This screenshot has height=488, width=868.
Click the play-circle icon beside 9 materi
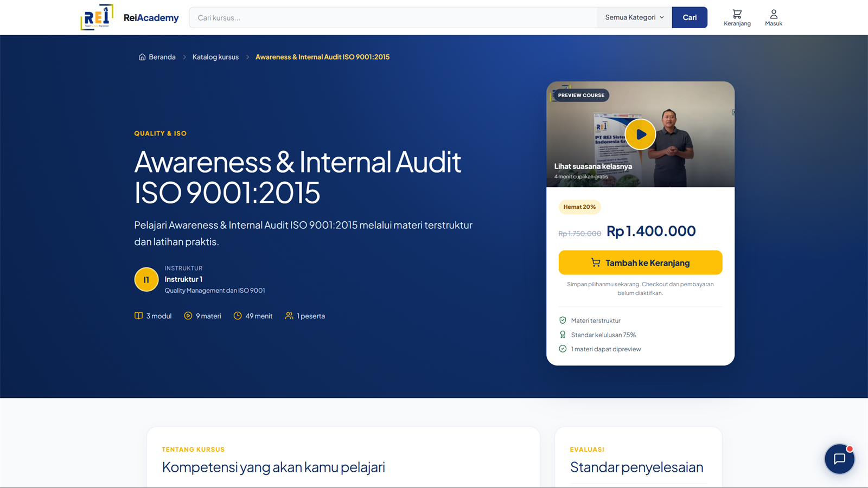pos(188,316)
